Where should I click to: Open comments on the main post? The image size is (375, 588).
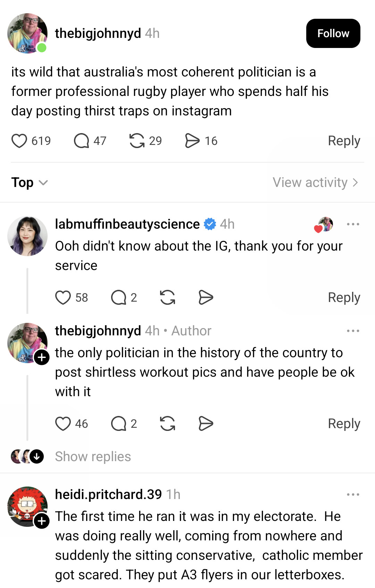(82, 141)
